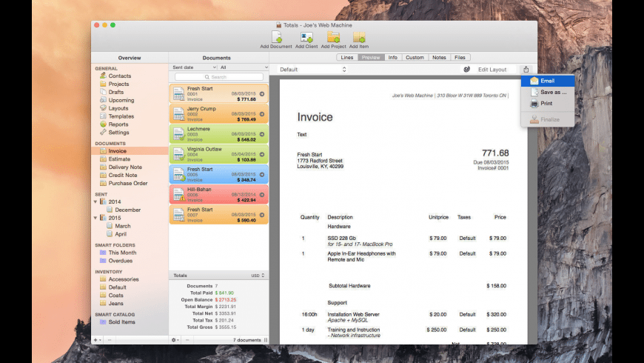Collapse the 2014 sent folder
This screenshot has width=644, height=363.
click(x=95, y=202)
